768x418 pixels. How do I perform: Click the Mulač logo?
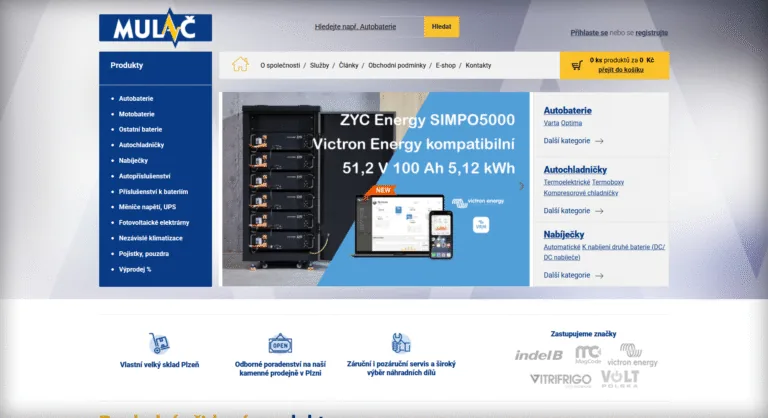pos(155,28)
